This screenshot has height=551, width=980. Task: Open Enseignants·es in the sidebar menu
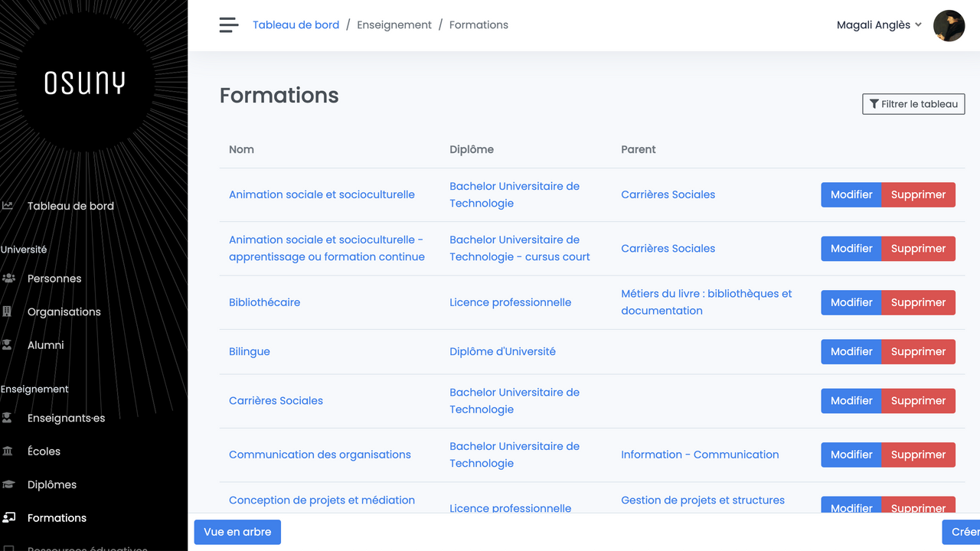[66, 418]
